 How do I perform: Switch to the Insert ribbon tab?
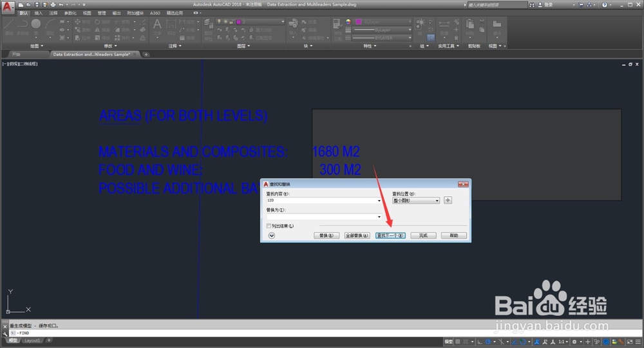[x=38, y=13]
